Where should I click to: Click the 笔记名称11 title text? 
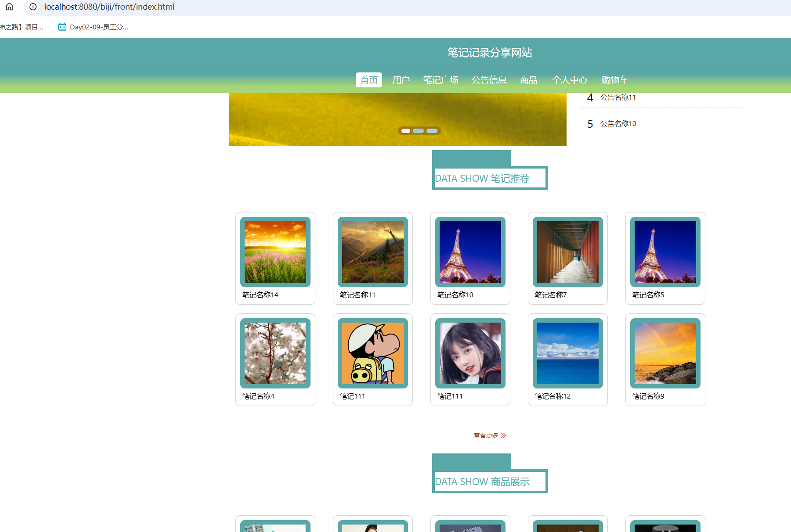[x=358, y=295]
